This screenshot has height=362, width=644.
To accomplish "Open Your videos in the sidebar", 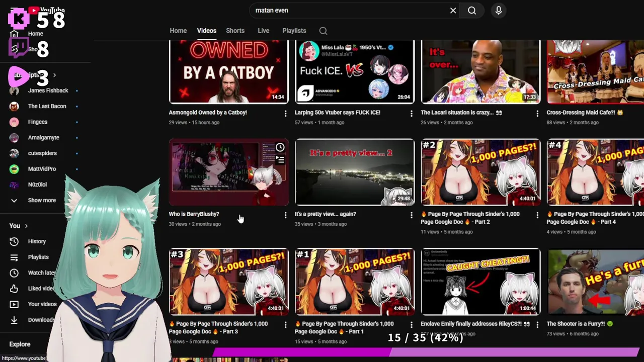I will [x=42, y=304].
